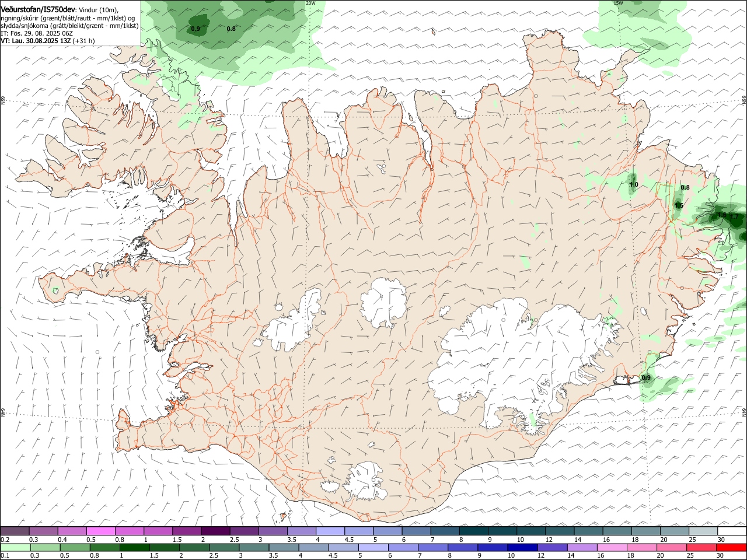Image resolution: width=747 pixels, height=560 pixels.
Task: Pick upper scale swatch starting at 0.2
Action: [15, 531]
